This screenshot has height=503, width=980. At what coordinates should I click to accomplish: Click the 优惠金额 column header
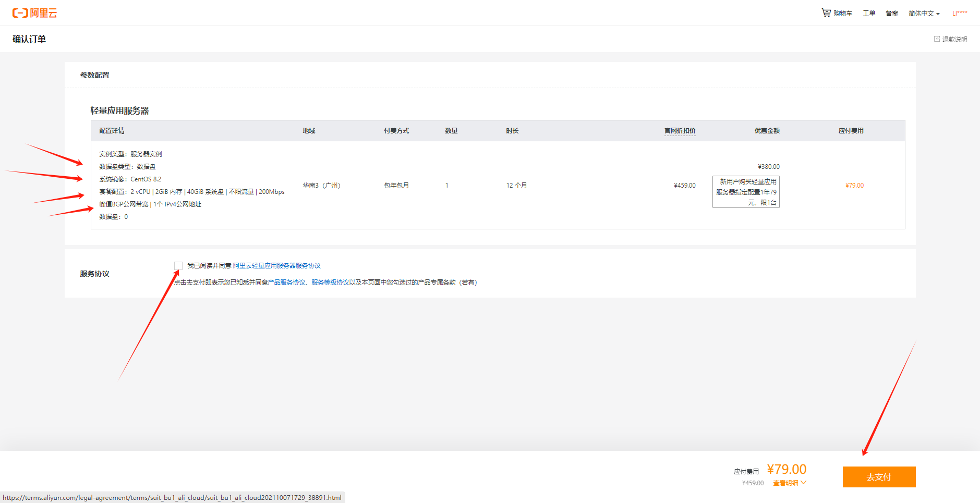[767, 131]
